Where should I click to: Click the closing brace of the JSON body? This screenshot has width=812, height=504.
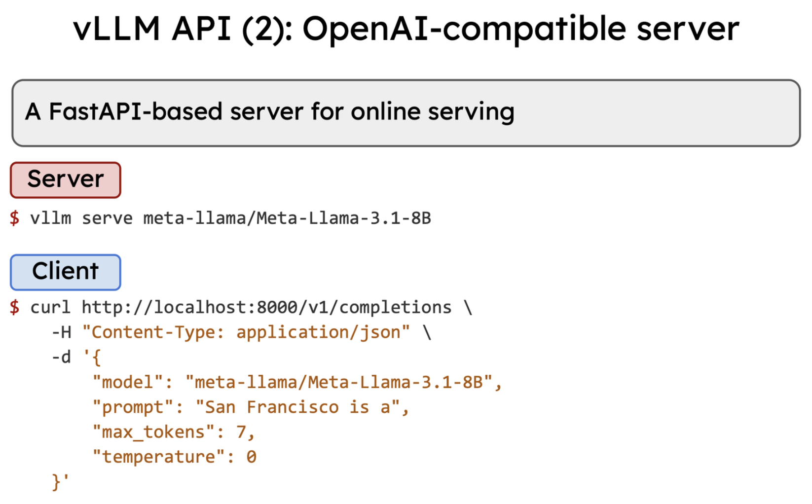(57, 482)
